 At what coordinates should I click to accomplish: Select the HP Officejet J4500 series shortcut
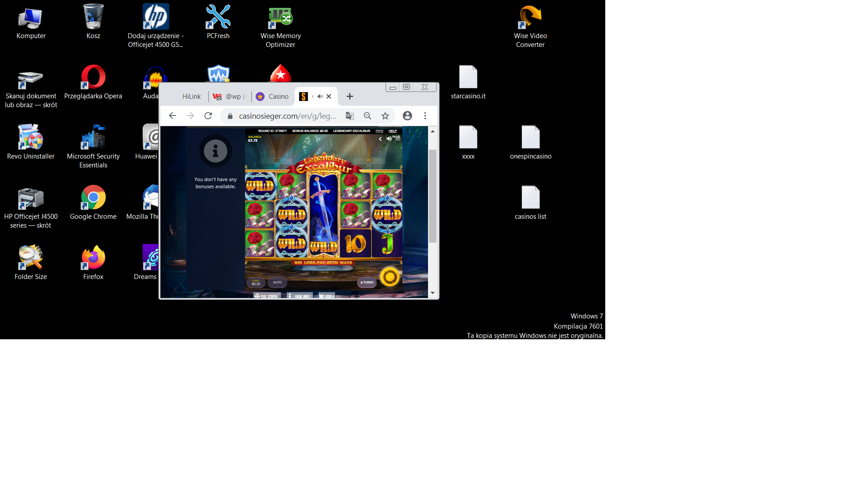point(31,207)
